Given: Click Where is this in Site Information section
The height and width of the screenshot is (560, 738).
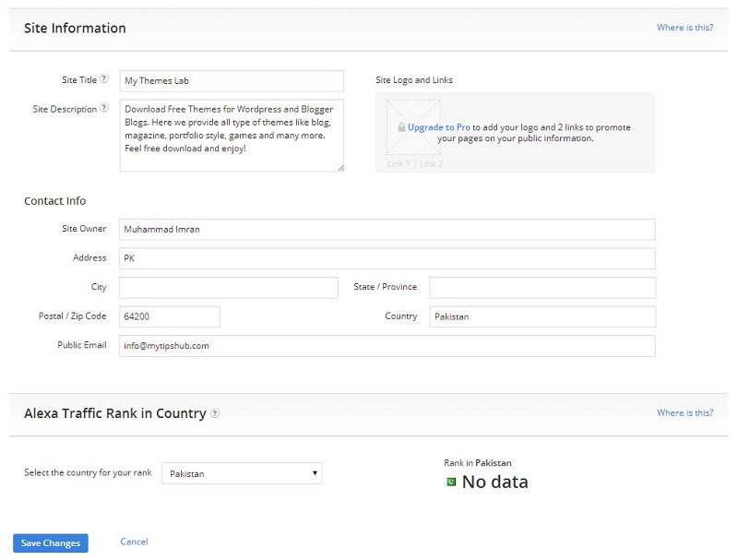Looking at the screenshot, I should click(685, 28).
